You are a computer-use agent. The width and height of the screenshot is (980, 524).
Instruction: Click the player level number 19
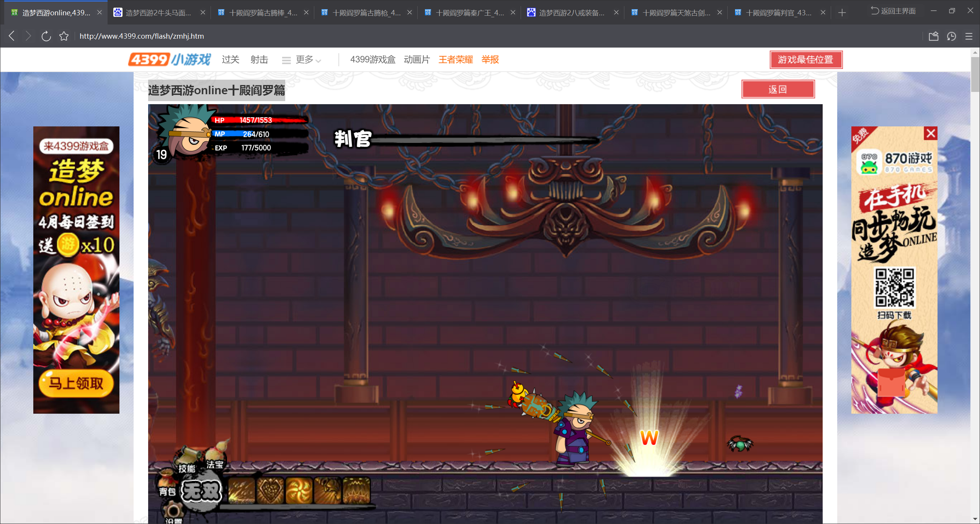click(161, 155)
